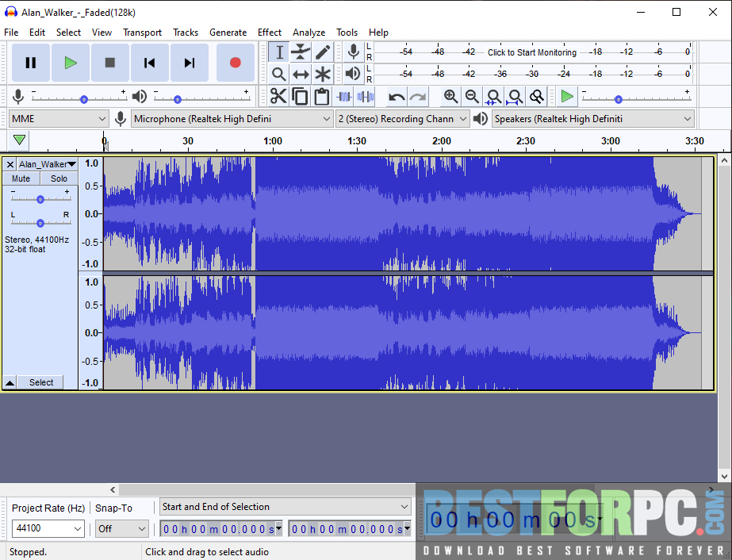Open the Transport menu
This screenshot has height=560, width=732.
click(143, 33)
